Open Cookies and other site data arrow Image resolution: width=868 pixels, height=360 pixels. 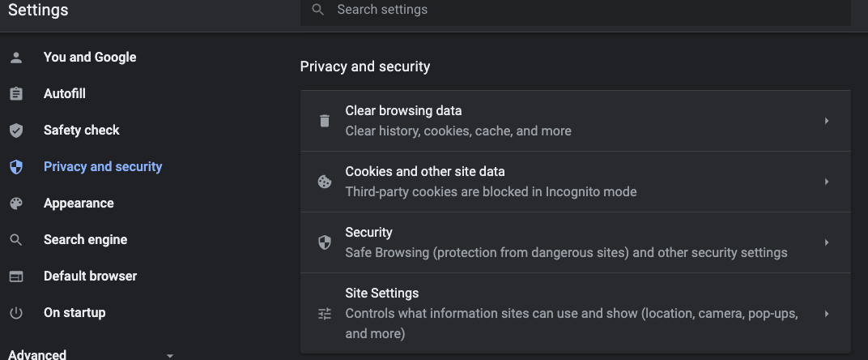coord(827,182)
